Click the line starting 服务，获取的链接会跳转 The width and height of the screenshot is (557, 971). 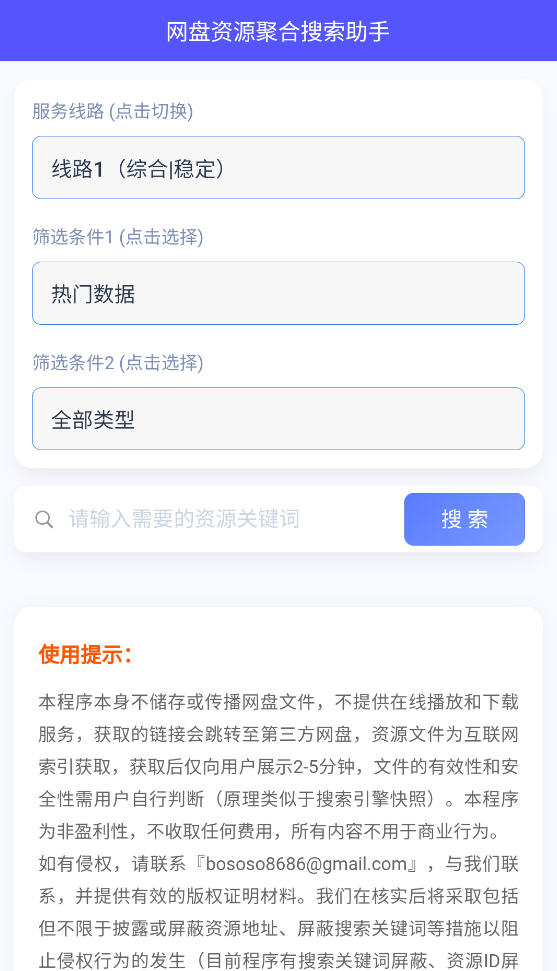click(x=278, y=734)
